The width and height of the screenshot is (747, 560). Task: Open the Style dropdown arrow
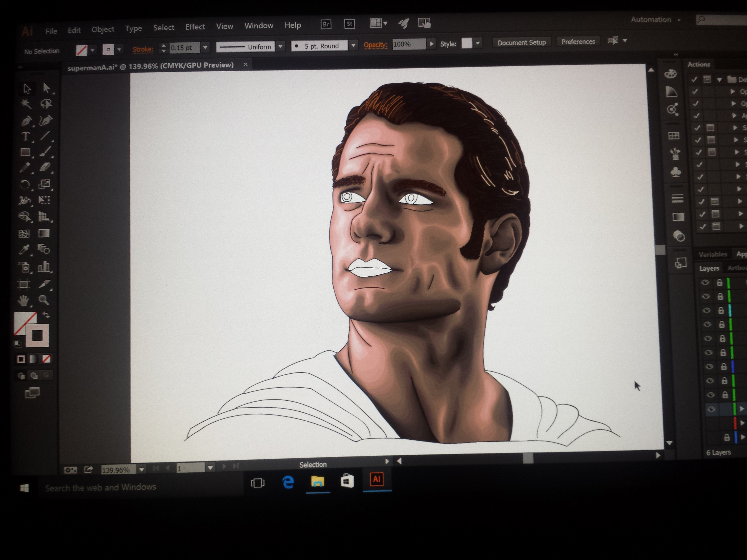tap(478, 43)
